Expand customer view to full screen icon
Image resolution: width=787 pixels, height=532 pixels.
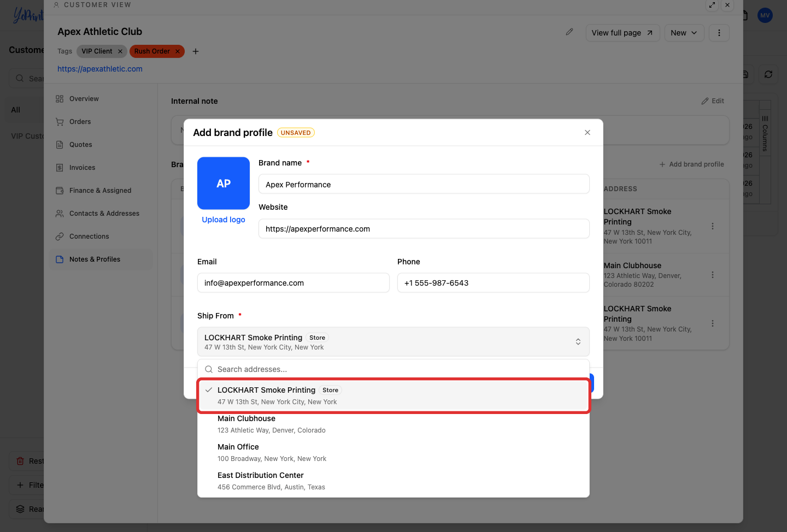point(712,5)
